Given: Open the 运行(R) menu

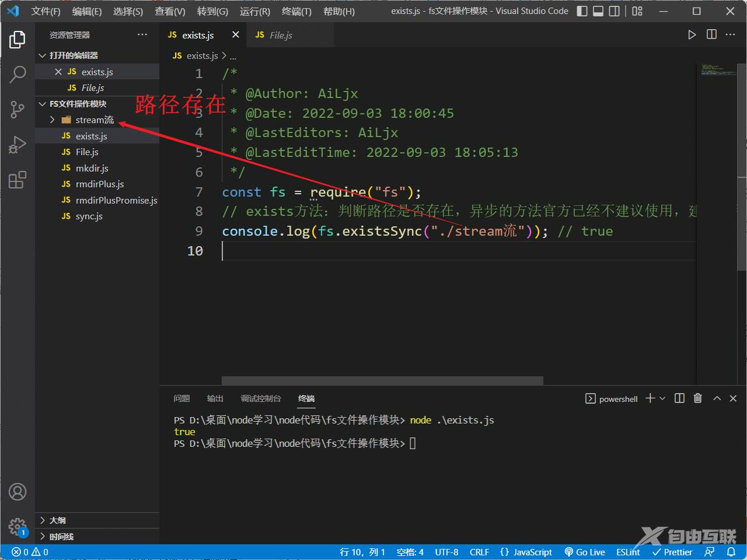Looking at the screenshot, I should pos(255,11).
